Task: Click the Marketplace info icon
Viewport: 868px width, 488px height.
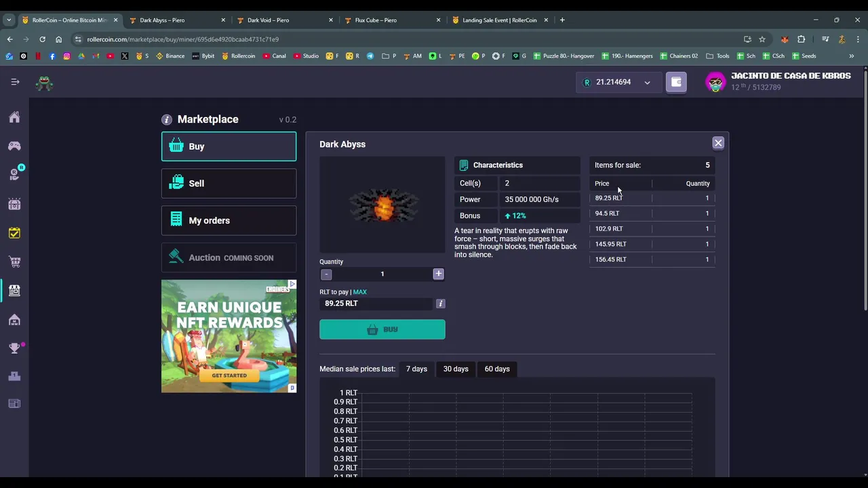Action: (x=167, y=119)
